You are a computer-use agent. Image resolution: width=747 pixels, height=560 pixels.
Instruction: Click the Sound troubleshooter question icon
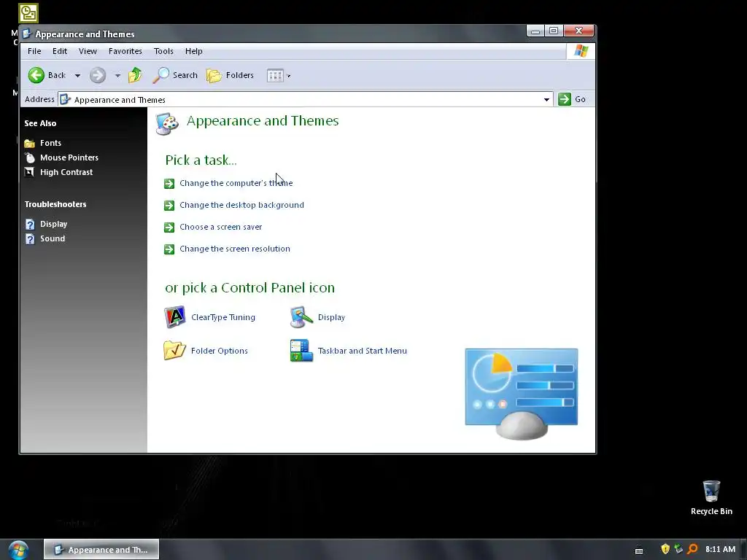(30, 239)
